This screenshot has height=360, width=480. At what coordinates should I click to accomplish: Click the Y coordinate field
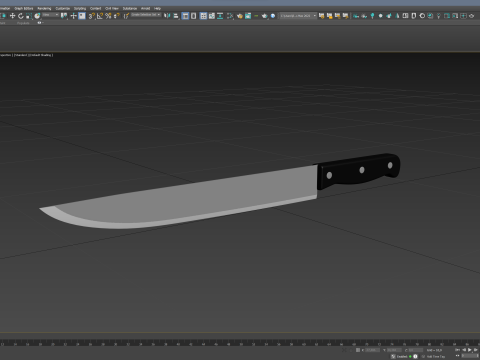point(394,350)
